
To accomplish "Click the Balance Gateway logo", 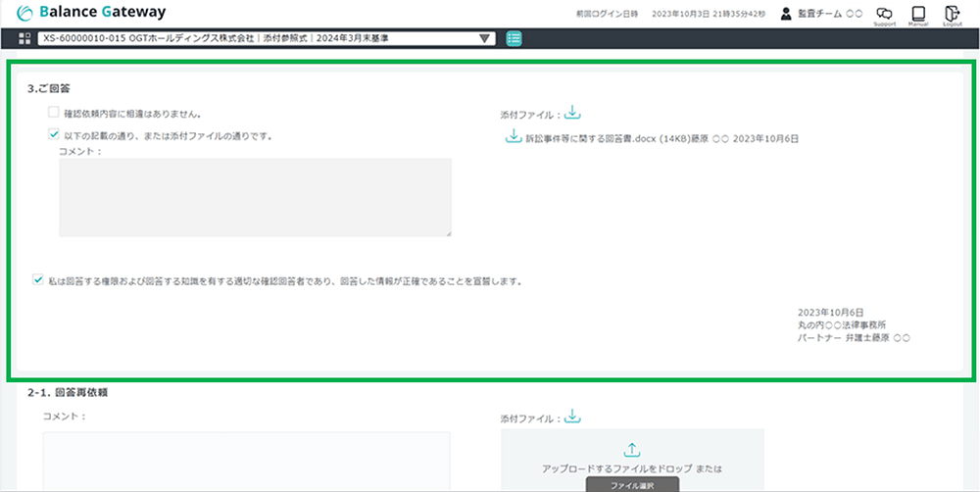I will click(91, 13).
